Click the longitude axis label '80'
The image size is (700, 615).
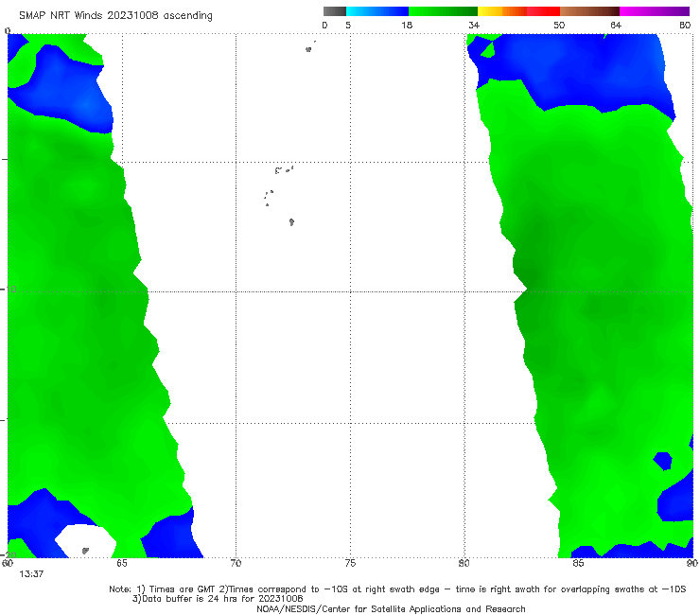[x=464, y=563]
